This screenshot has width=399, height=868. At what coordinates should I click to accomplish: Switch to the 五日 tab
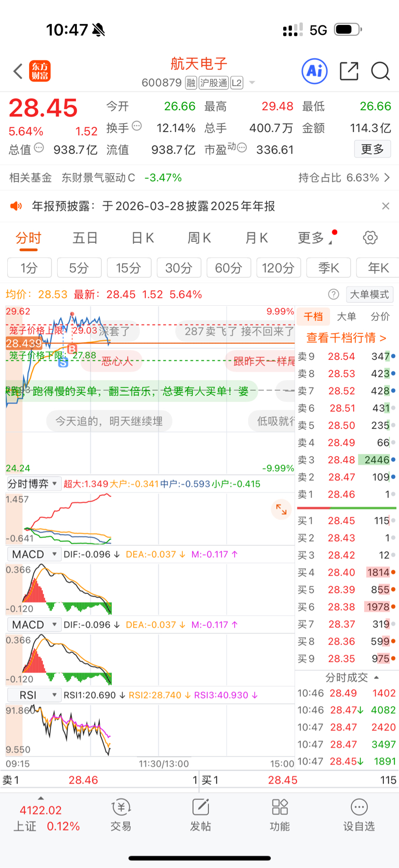point(85,238)
